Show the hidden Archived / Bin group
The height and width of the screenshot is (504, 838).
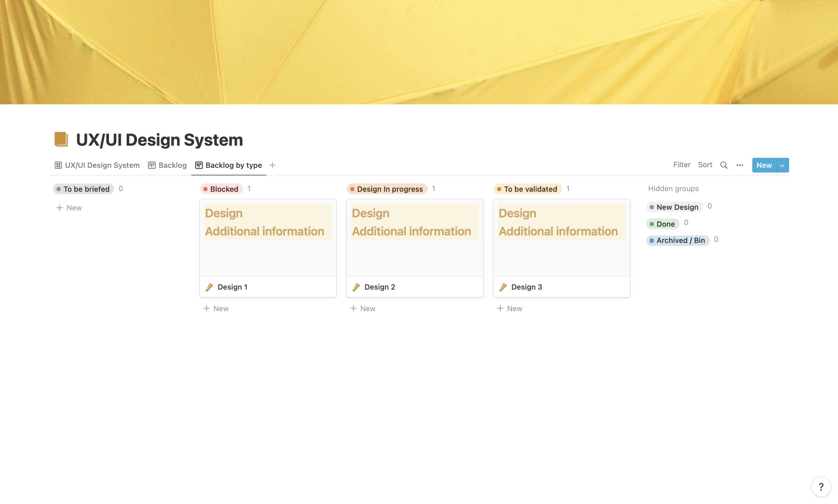click(x=678, y=240)
